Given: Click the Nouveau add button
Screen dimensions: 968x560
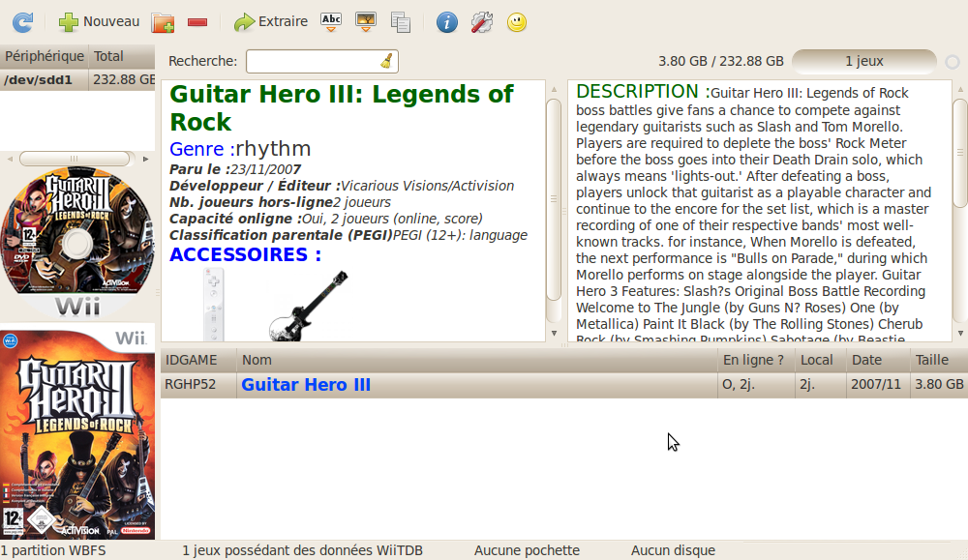Looking at the screenshot, I should click(x=100, y=21).
